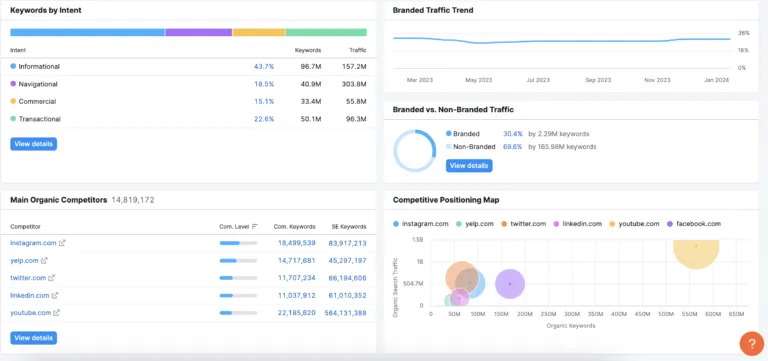Open the yelp.com competitor link
This screenshot has height=361, width=768.
[x=24, y=261]
